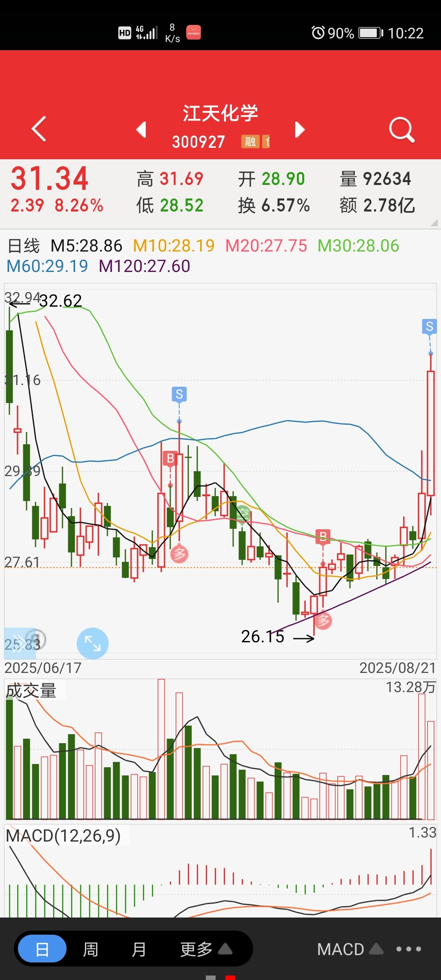Tap the S sell marker mid-chart

click(179, 394)
